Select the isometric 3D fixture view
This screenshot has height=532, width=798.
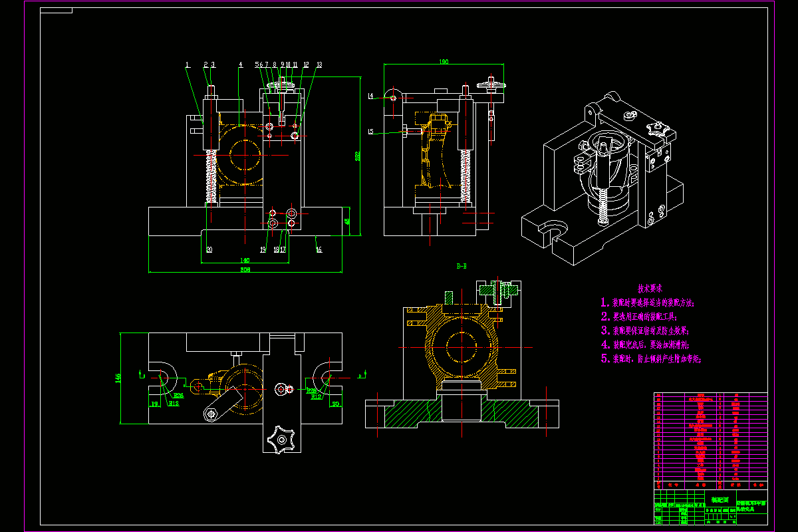(x=602, y=178)
